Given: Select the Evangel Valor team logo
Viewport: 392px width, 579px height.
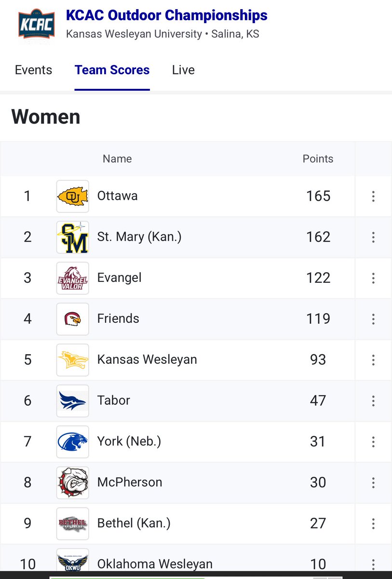Looking at the screenshot, I should click(72, 278).
